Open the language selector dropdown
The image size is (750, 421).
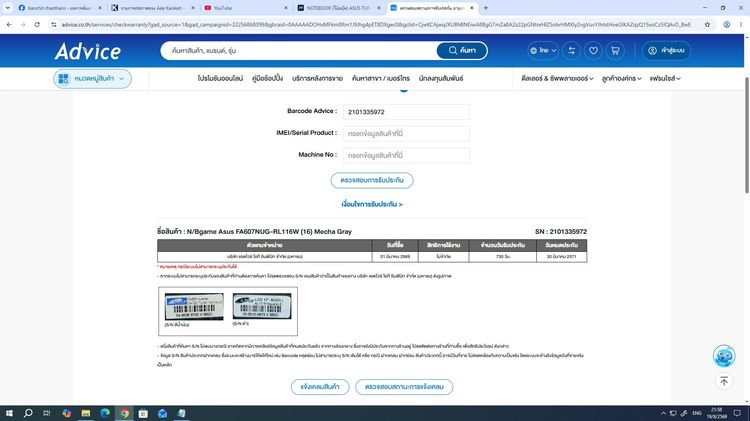[543, 50]
